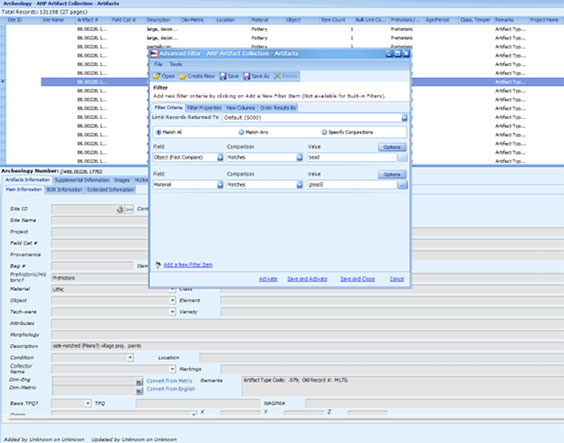Click the Delete toolbar icon
Image resolution: width=564 pixels, height=443 pixels.
pos(277,76)
